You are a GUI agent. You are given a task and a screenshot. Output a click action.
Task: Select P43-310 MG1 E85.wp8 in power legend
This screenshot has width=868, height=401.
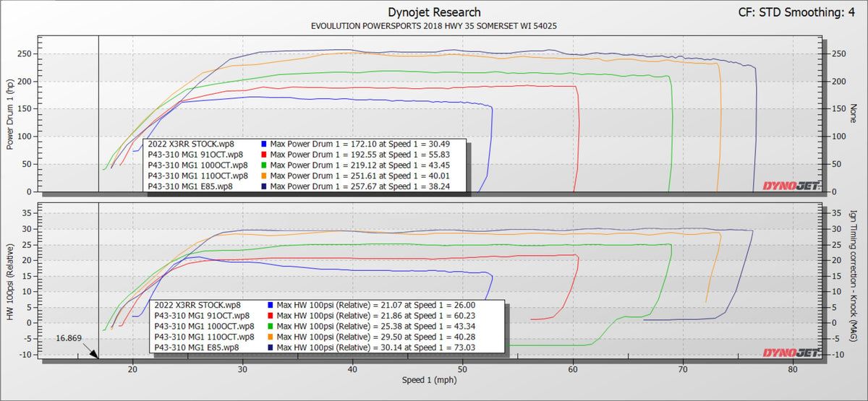click(x=190, y=186)
